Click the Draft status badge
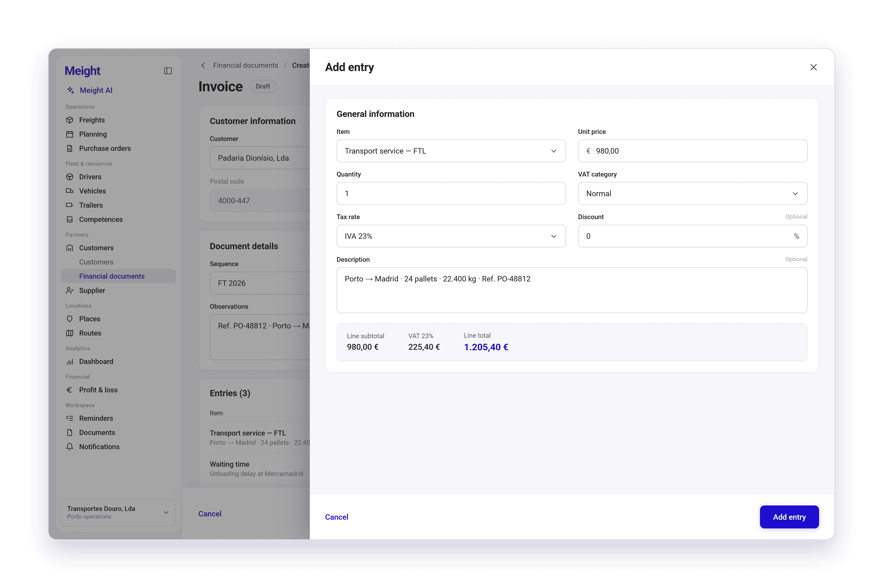Screen dimensions: 883x588 coord(262,86)
